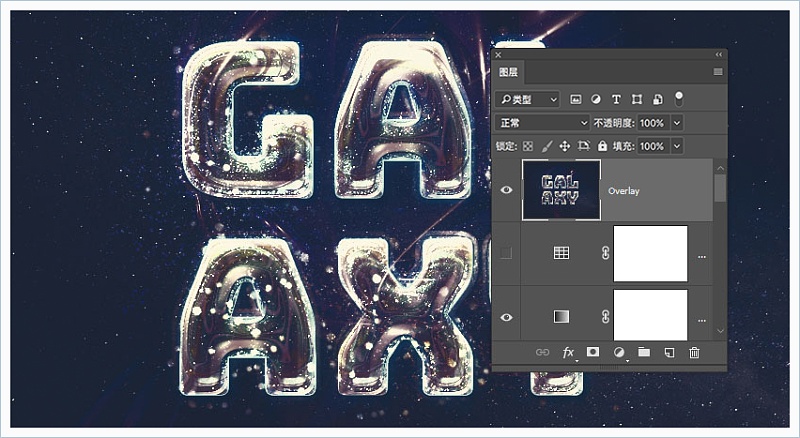The image size is (800, 438).
Task: Show the hidden pattern fill layer
Action: pos(506,253)
